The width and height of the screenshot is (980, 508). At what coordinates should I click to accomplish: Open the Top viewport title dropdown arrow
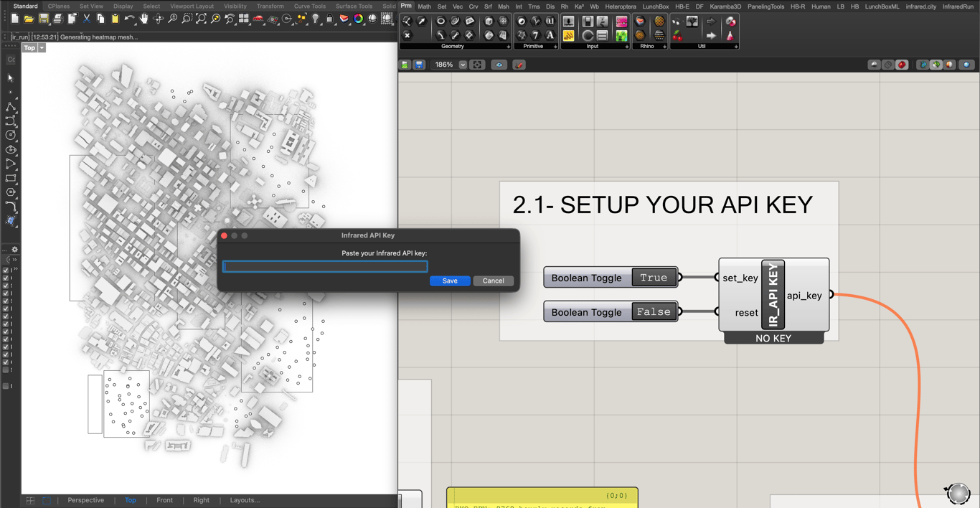pyautogui.click(x=42, y=48)
